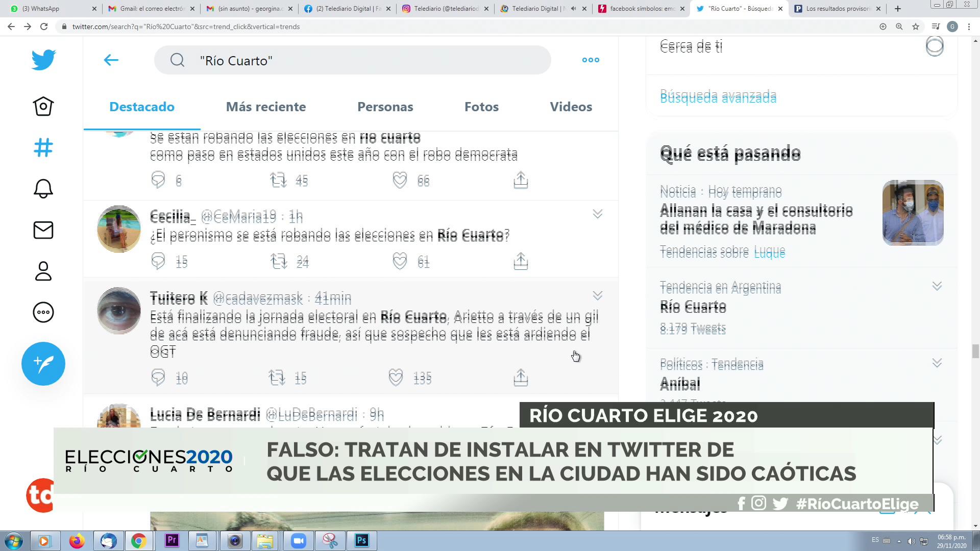This screenshot has width=980, height=551.
Task: Open Premiere Pro from taskbar
Action: tap(172, 540)
